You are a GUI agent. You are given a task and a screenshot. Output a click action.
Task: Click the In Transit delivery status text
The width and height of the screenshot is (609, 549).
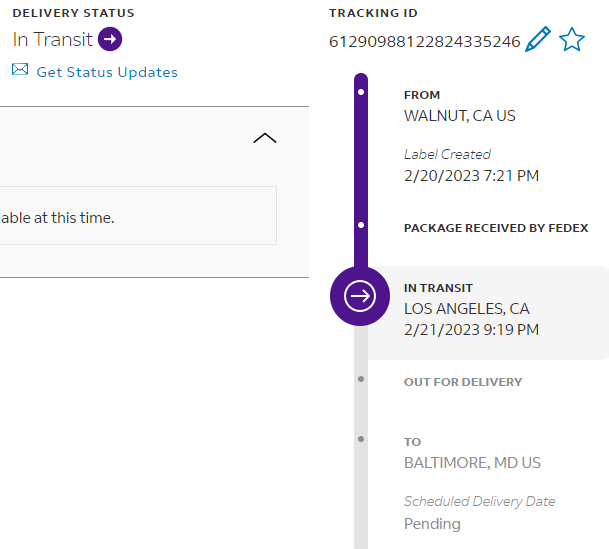[x=52, y=40]
